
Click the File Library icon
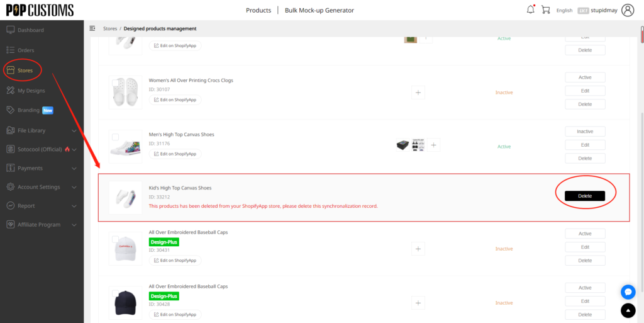click(11, 130)
